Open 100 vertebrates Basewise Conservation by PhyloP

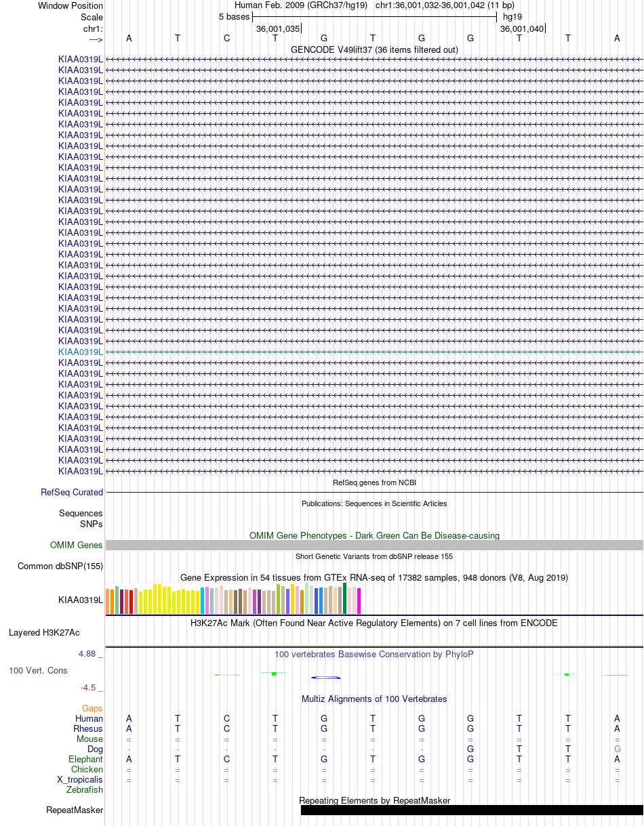pos(374,655)
